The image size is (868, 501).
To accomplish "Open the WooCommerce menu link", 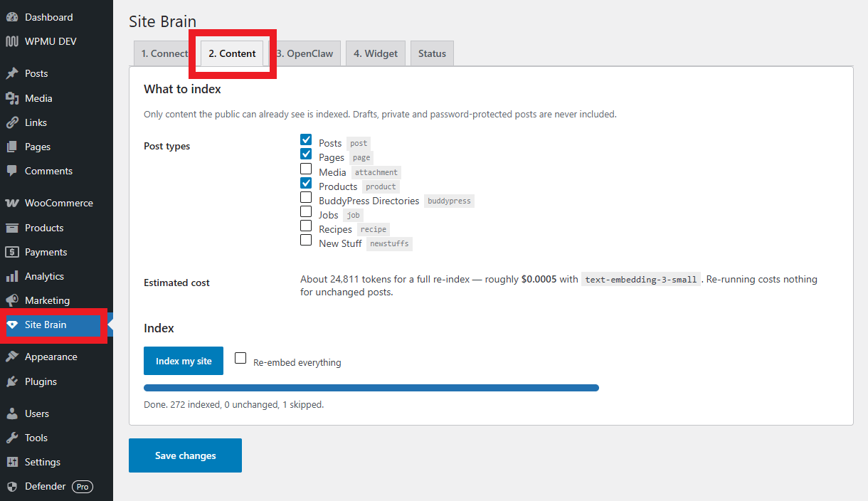I will [56, 203].
